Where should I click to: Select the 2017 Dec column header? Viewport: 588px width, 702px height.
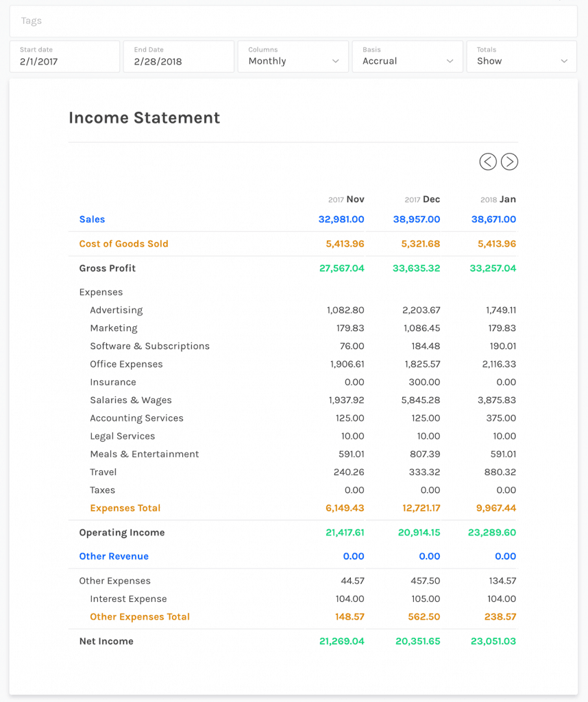coord(422,199)
